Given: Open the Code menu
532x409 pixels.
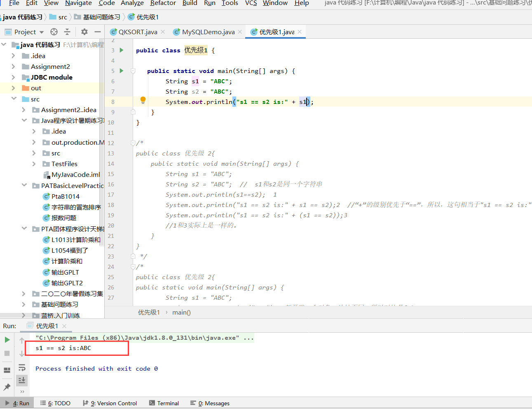Looking at the screenshot, I should tap(107, 3).
